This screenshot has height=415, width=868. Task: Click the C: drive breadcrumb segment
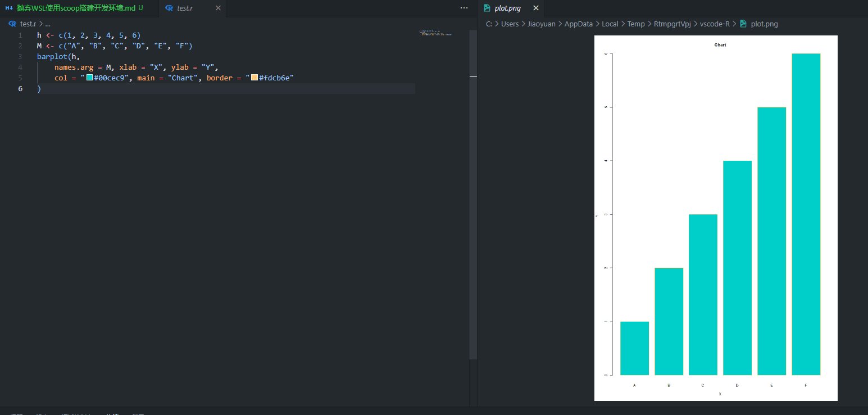(x=489, y=24)
